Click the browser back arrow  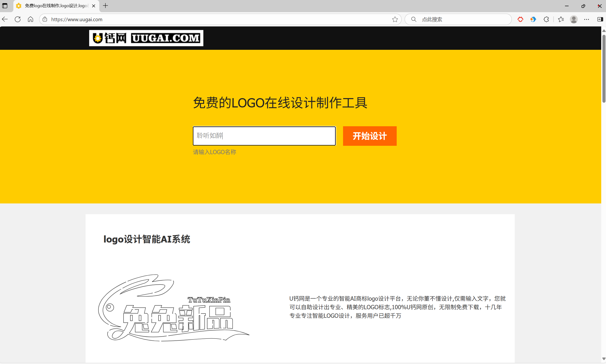click(5, 19)
